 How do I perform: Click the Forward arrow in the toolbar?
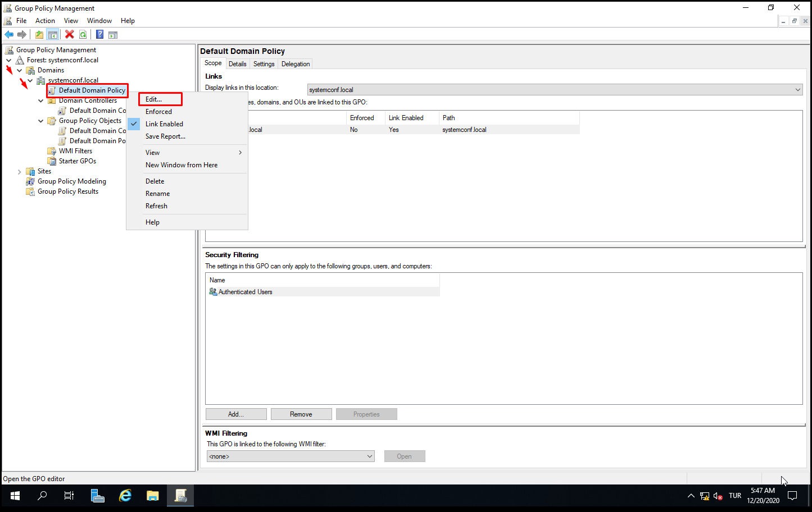pos(22,35)
